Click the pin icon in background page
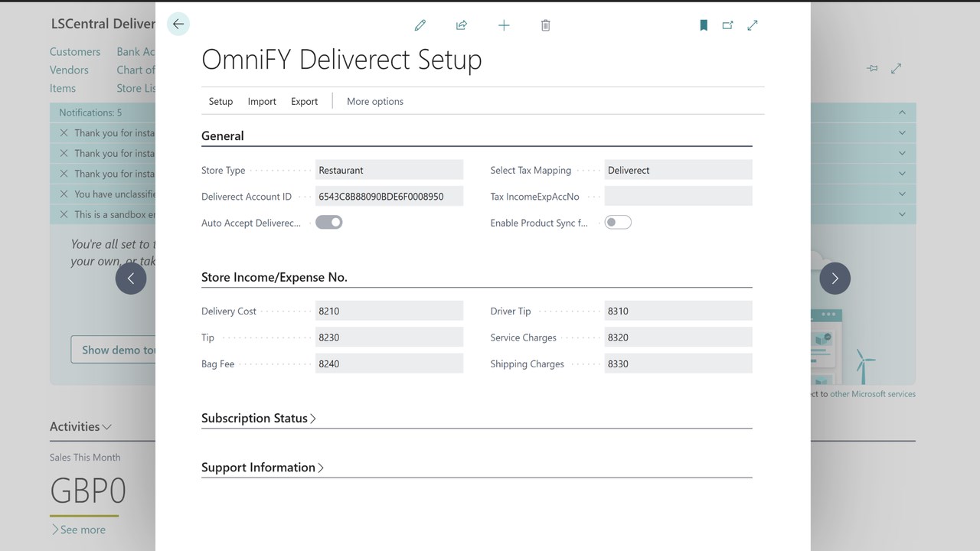Viewport: 980px width, 551px height. tap(872, 68)
